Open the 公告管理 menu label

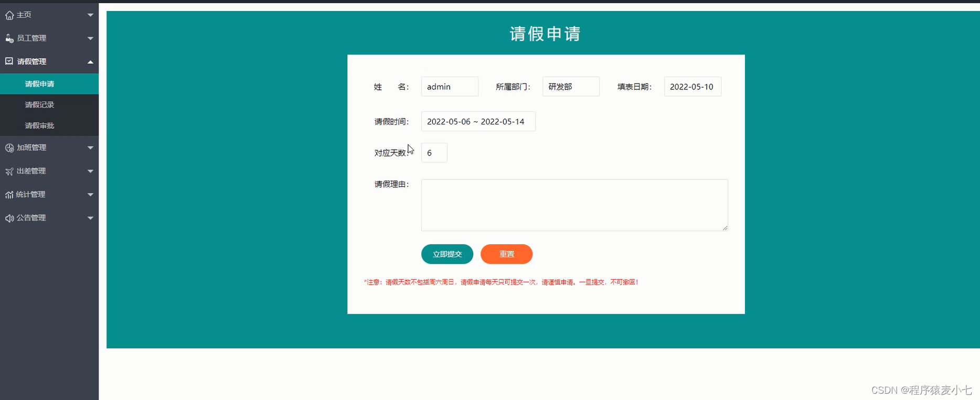(31, 217)
